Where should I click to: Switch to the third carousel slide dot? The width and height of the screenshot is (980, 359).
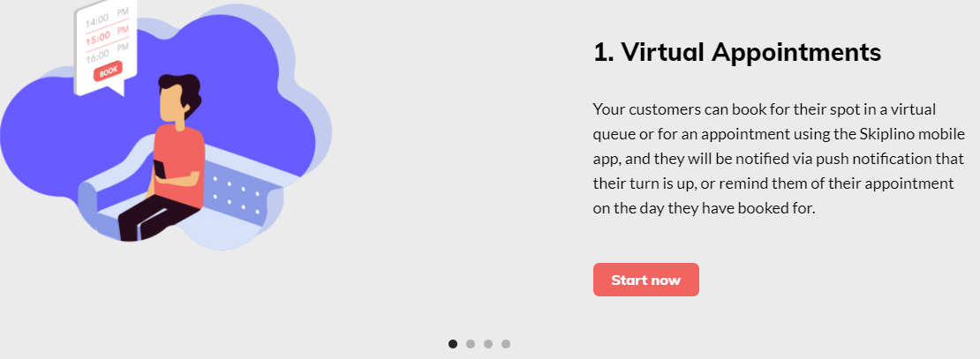tap(488, 344)
